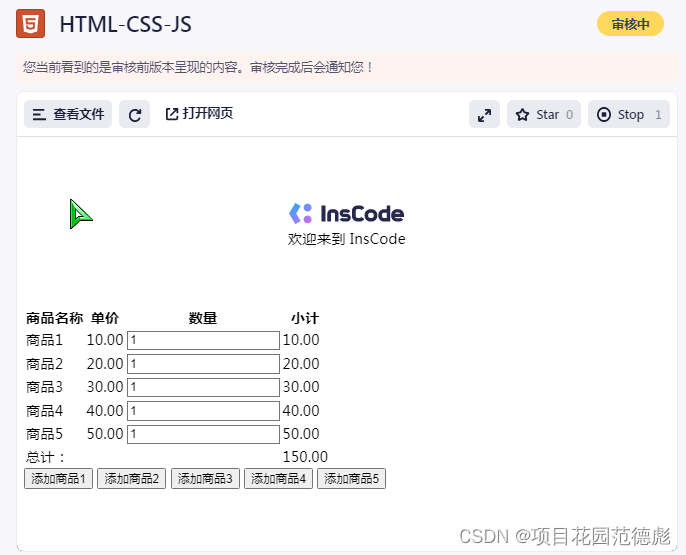Star this project
The height and width of the screenshot is (555, 686).
click(x=544, y=115)
